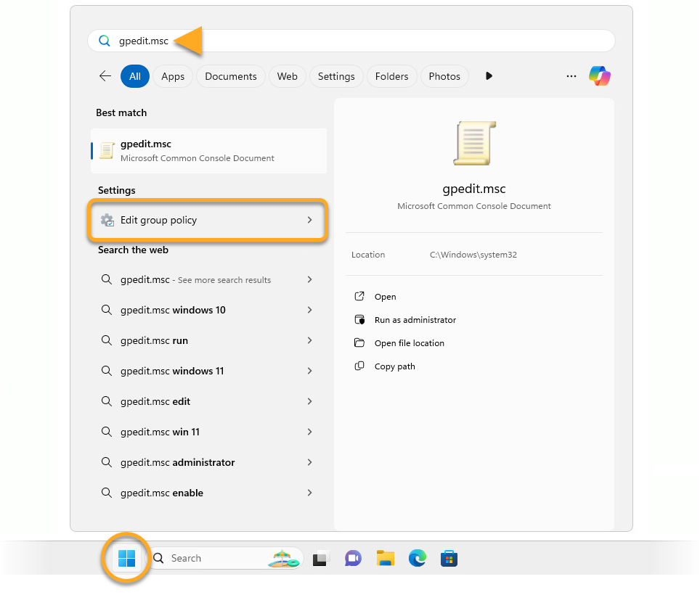Screen dimensions: 700x595
Task: Expand the 'gpedit.msc administrator' suggestion arrow
Action: [309, 462]
